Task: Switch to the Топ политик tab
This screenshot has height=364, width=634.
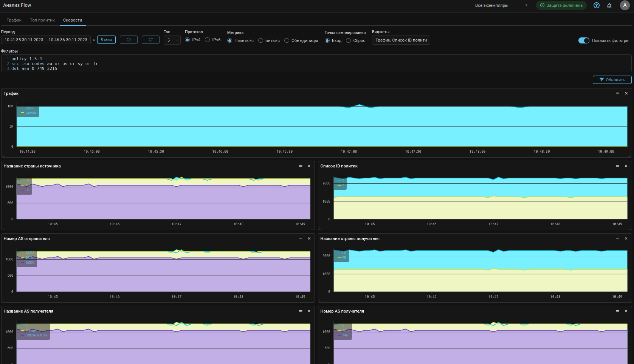Action: coord(42,20)
